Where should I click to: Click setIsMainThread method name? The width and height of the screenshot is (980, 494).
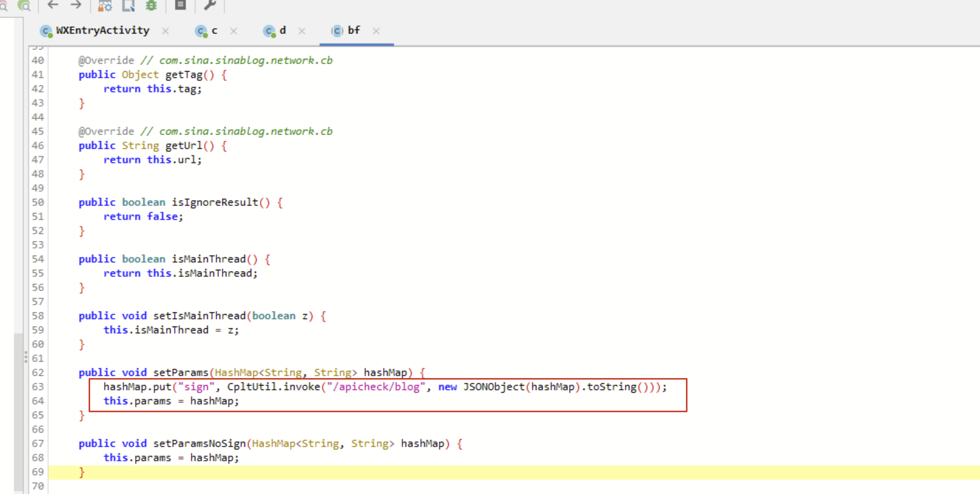pos(200,316)
